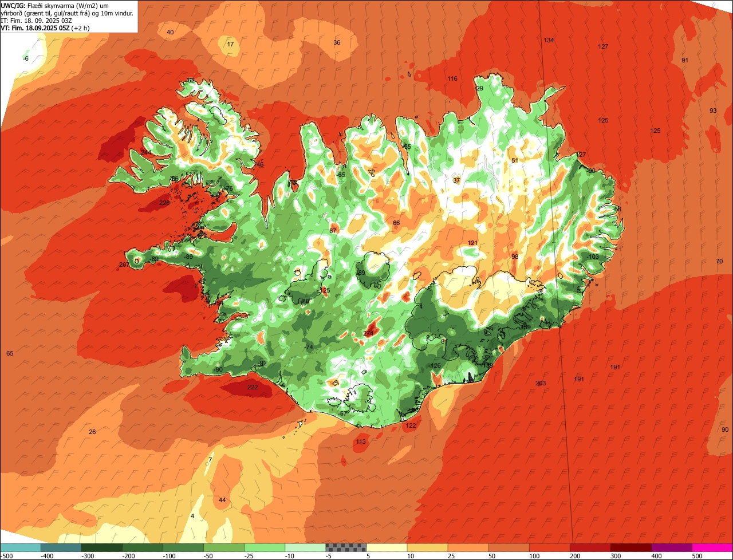The width and height of the screenshot is (733, 560).
Task: Select the map value '-103' near the east coast
Action: pos(593,257)
